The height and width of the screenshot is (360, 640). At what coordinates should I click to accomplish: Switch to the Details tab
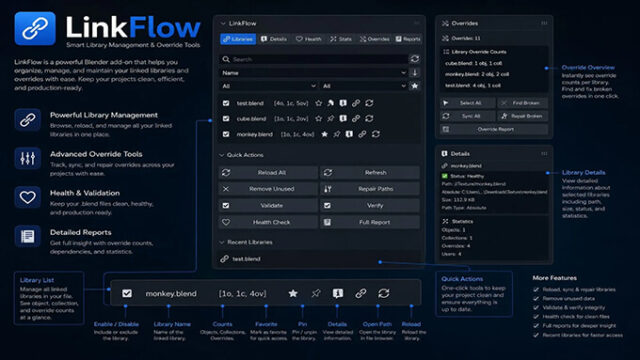pyautogui.click(x=274, y=39)
